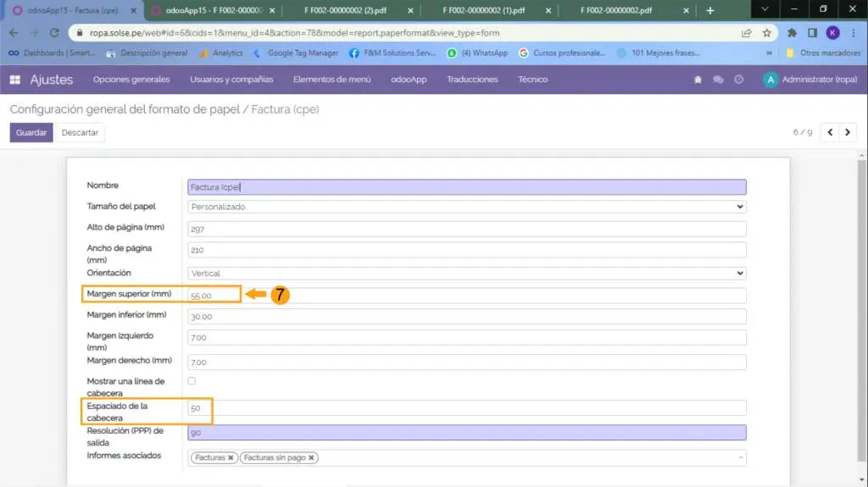Open the activities clock icon
This screenshot has width=868, height=487.
coord(739,80)
